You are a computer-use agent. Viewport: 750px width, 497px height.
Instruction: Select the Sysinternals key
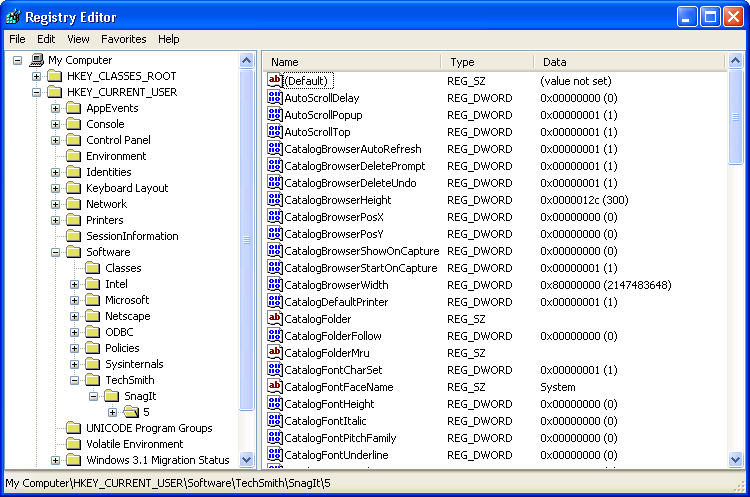(x=134, y=364)
